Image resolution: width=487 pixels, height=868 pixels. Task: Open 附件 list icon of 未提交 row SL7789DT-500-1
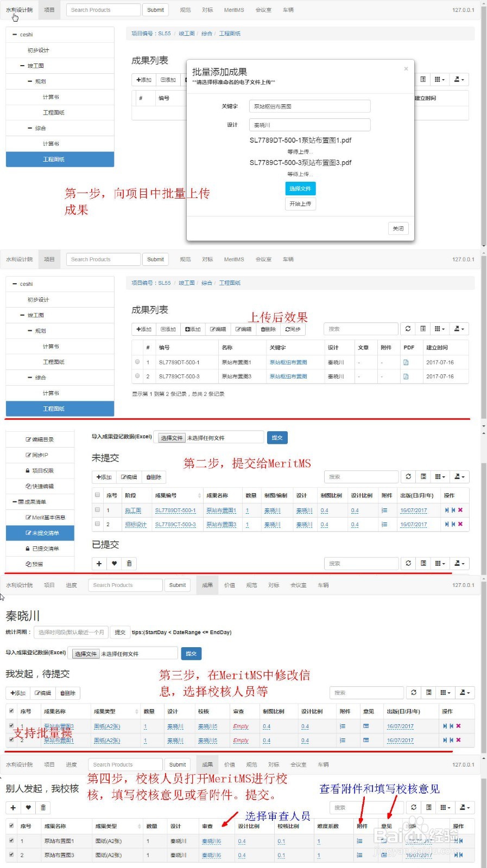tap(384, 510)
